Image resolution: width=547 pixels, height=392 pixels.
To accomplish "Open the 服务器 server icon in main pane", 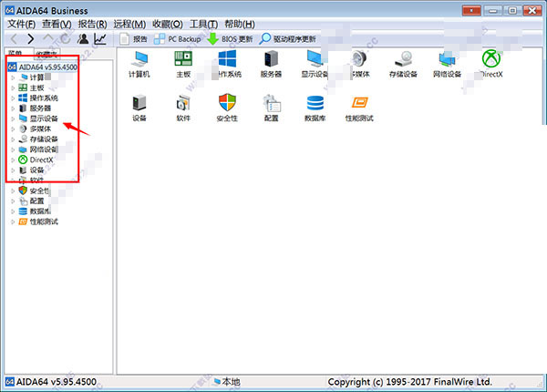I will [x=271, y=64].
